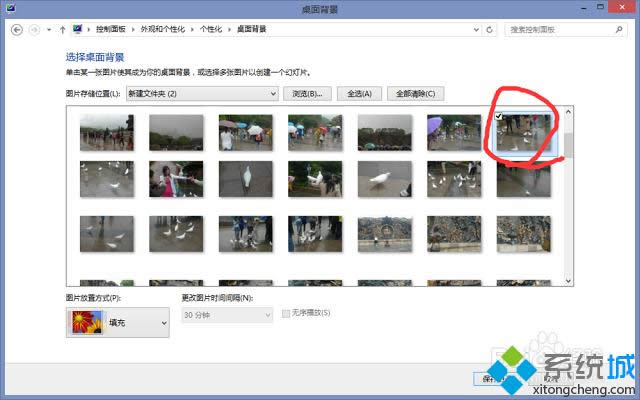Click the computer icon in address bar
This screenshot has width=640, height=400.
point(78,29)
